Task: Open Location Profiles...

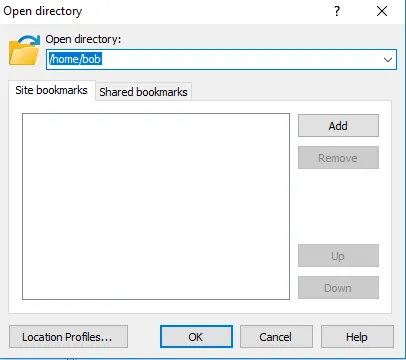Action: point(68,337)
